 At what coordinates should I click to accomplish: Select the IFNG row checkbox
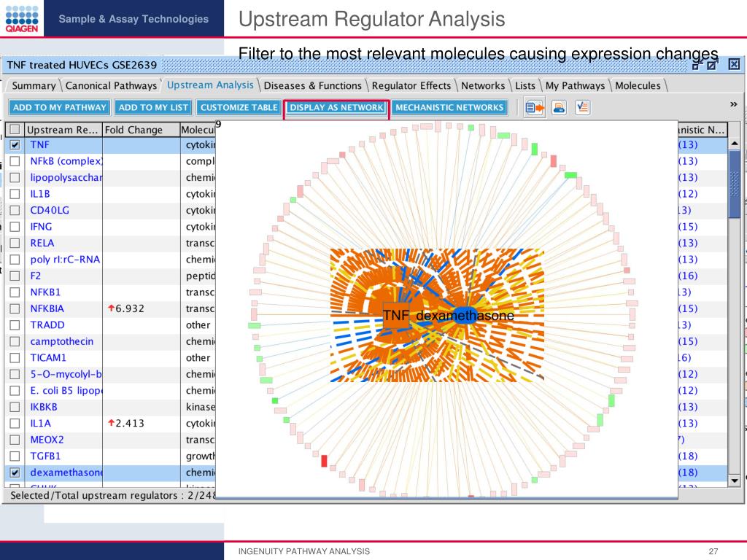coord(15,227)
